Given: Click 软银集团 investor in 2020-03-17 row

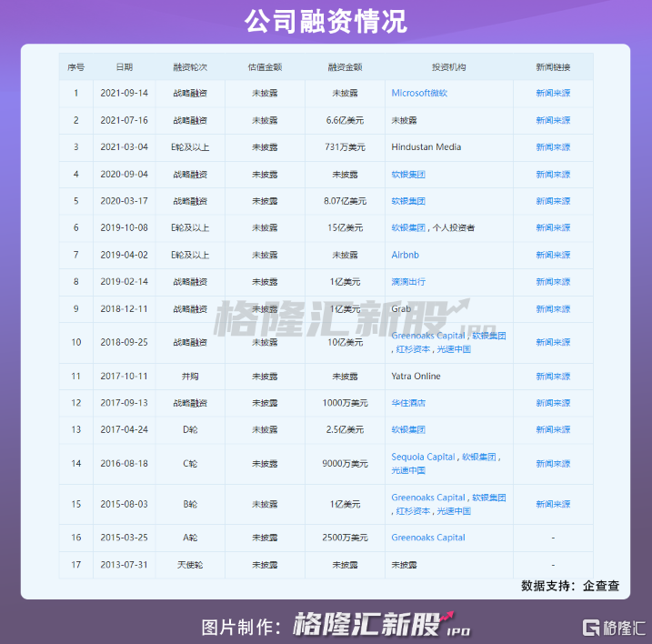Looking at the screenshot, I should pos(408,201).
